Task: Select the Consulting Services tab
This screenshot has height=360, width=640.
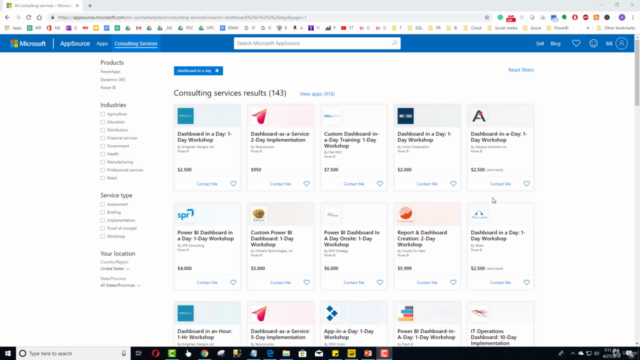Action: [136, 44]
